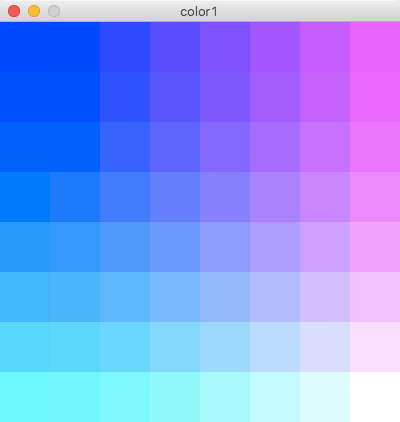This screenshot has width=400, height=422.
Task: Pick the vivid magenta swatch in the grid's top-right corner
Action: [x=375, y=47]
